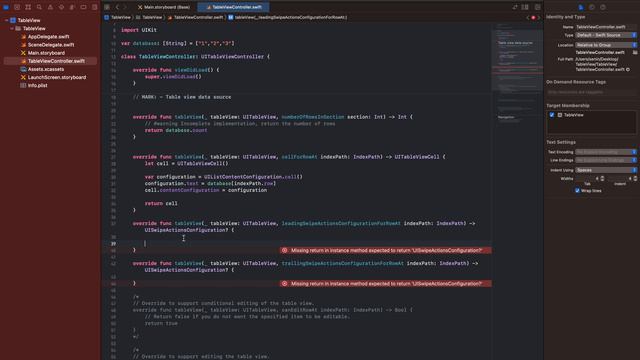Select the TableViewController.swift editor tab

(x=233, y=7)
